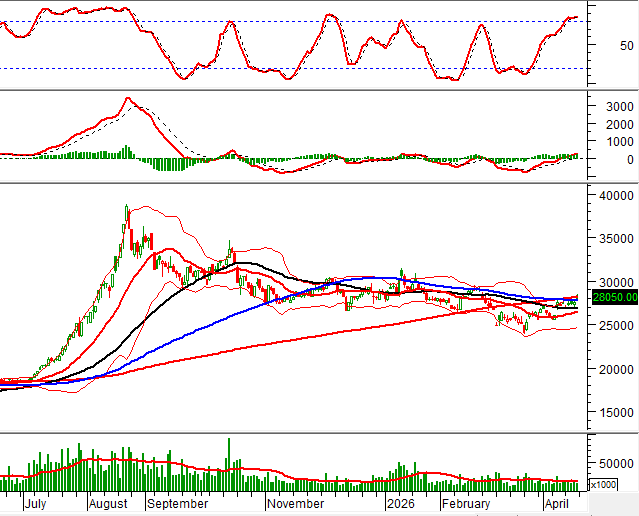Select the August label on time axis

pos(109,506)
